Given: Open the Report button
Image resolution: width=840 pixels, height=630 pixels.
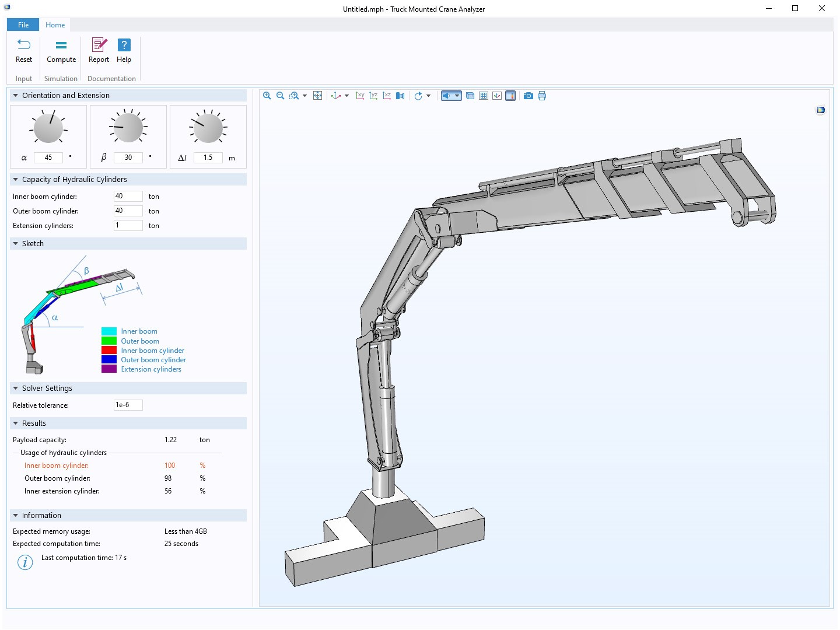Looking at the screenshot, I should tap(99, 51).
